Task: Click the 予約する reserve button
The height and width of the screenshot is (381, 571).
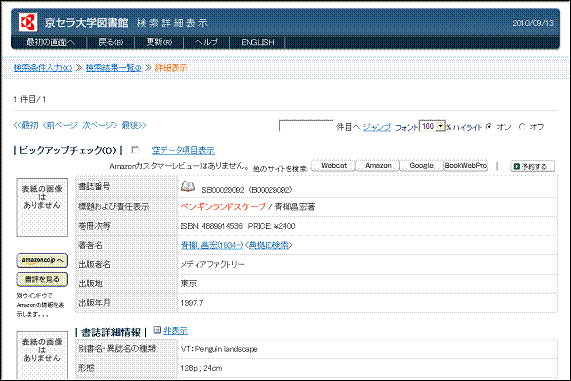Action: pyautogui.click(x=532, y=166)
